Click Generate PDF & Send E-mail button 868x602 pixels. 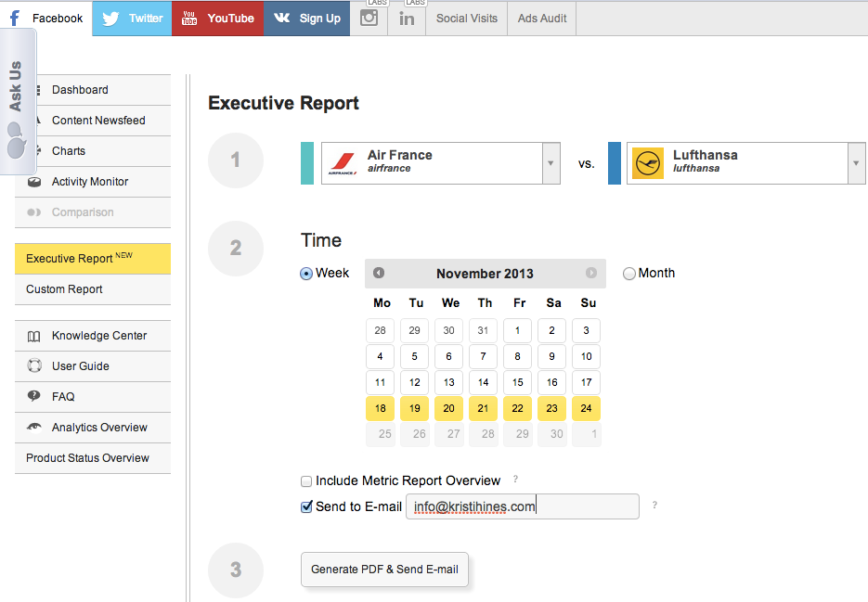tap(384, 570)
